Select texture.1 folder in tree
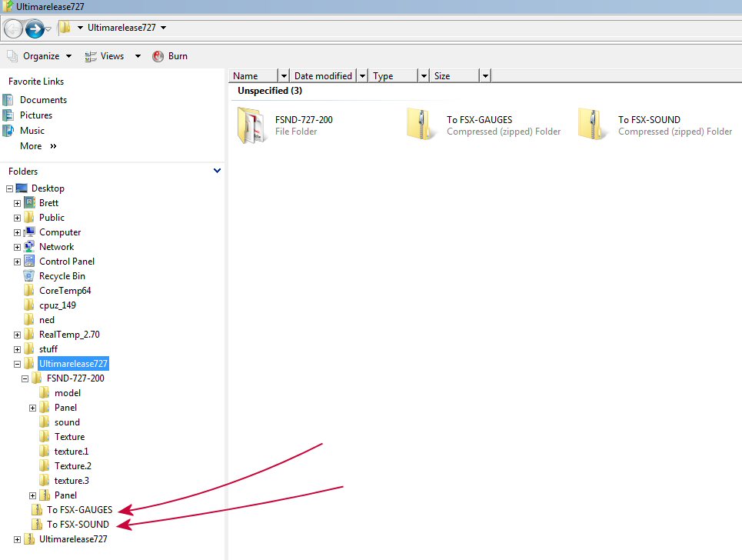Screen dimensions: 742x560 (x=71, y=452)
